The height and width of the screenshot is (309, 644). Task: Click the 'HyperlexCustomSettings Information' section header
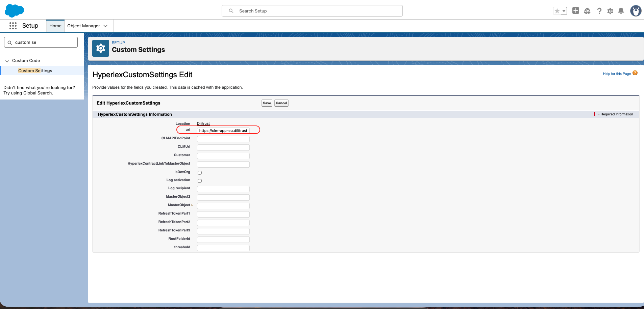(x=135, y=114)
